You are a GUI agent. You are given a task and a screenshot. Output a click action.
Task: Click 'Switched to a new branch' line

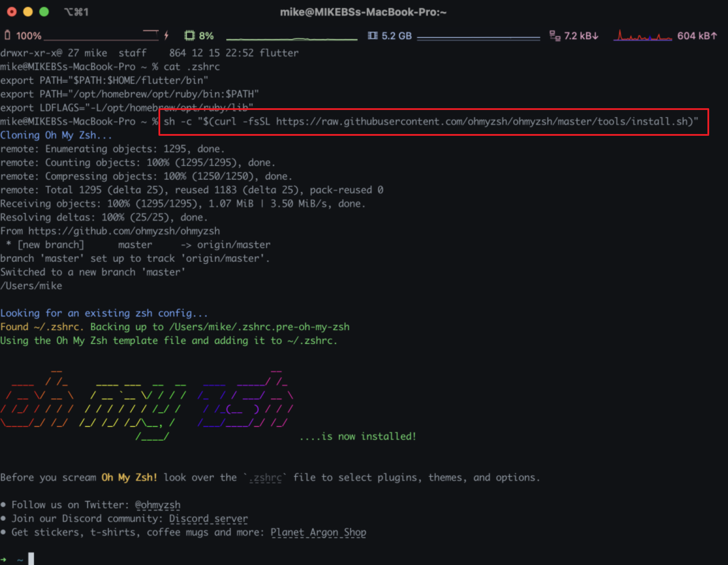93,272
